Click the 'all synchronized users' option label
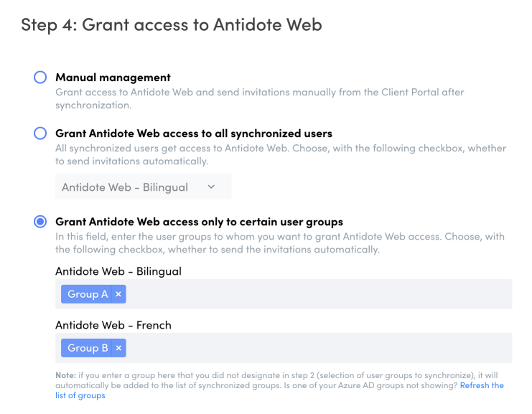Screen dimensions: 532x414 193,133
